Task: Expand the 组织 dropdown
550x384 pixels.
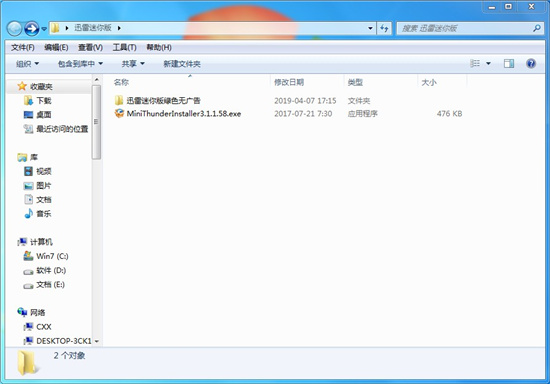Action: click(x=27, y=64)
